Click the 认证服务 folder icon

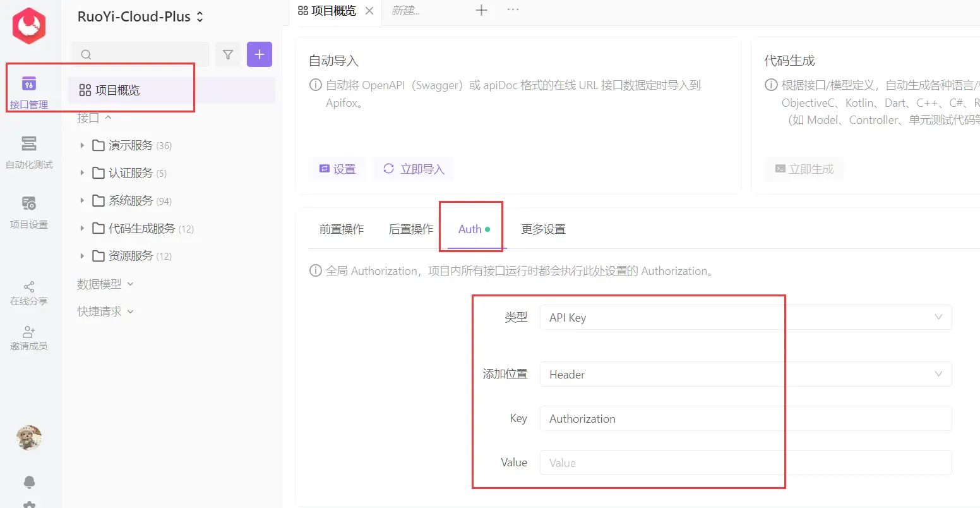99,172
